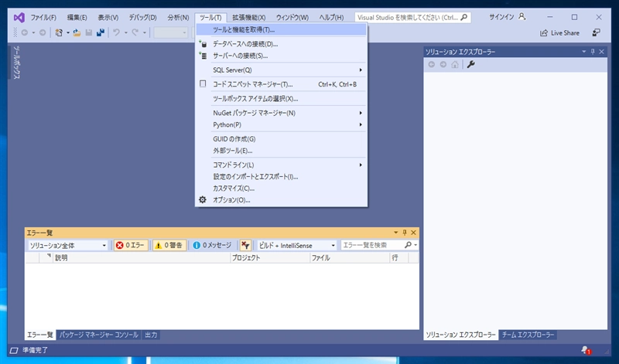619x364 pixels.
Task: Select 設定のインポートとエクスポート(I)... item
Action: (282, 177)
